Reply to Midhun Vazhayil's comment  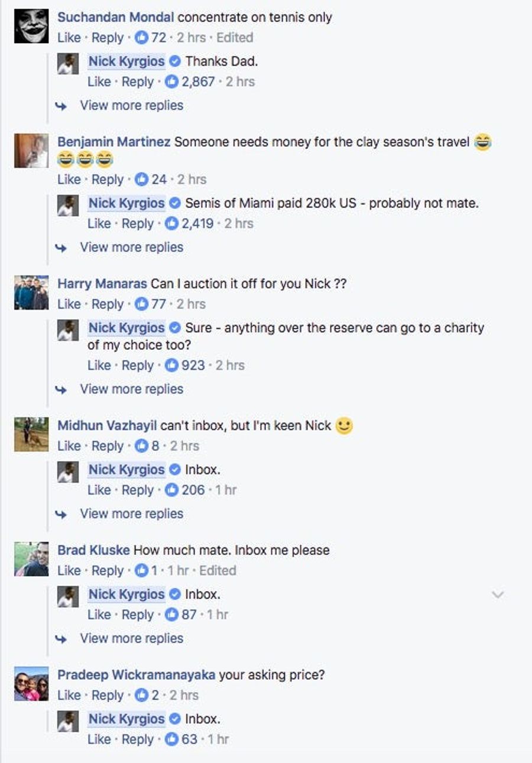(x=108, y=446)
